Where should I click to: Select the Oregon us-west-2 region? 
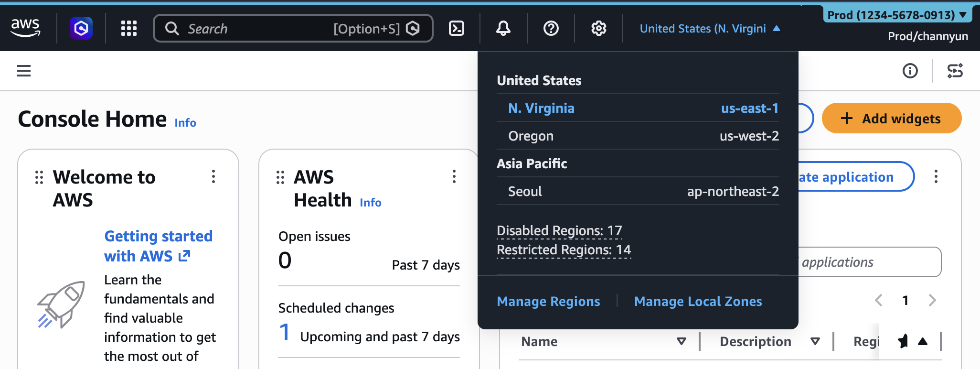click(x=638, y=136)
